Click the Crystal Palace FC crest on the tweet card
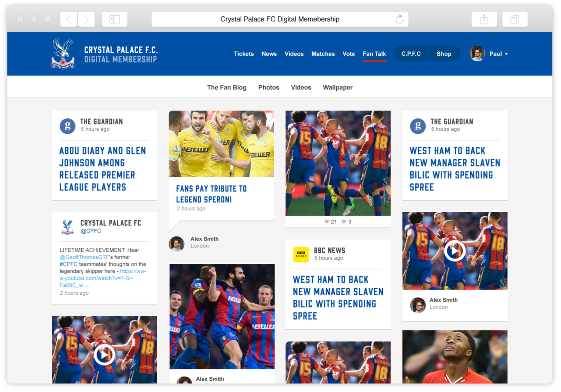The width and height of the screenshot is (561, 392). click(68, 227)
